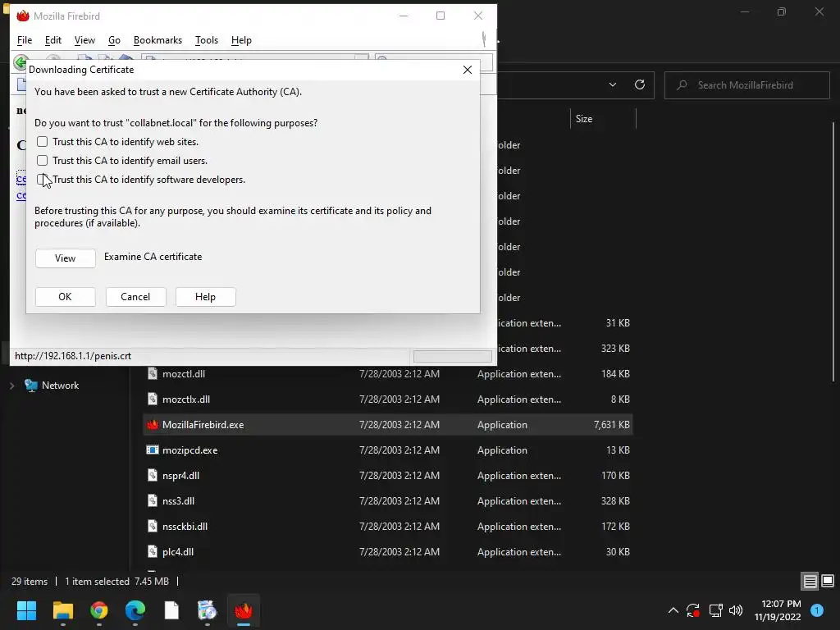The image size is (840, 630).
Task: Open Help in the certificate dialog
Action: pyautogui.click(x=205, y=297)
